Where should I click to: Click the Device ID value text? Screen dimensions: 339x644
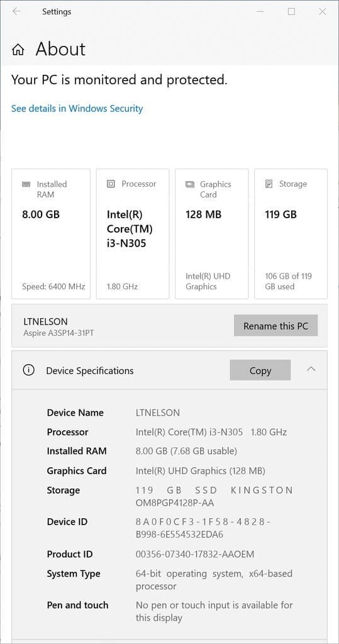click(x=203, y=528)
